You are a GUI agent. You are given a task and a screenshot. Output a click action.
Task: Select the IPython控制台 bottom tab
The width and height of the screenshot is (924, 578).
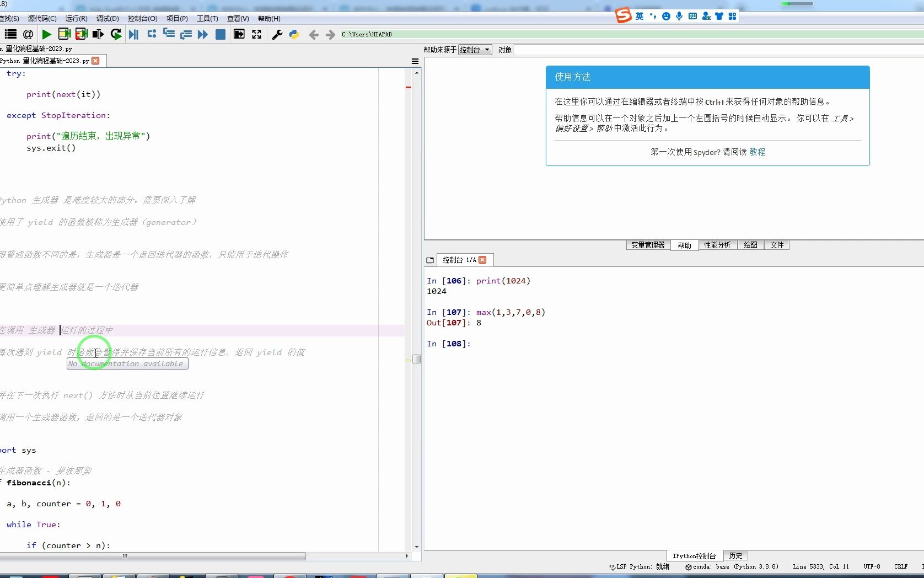point(694,556)
